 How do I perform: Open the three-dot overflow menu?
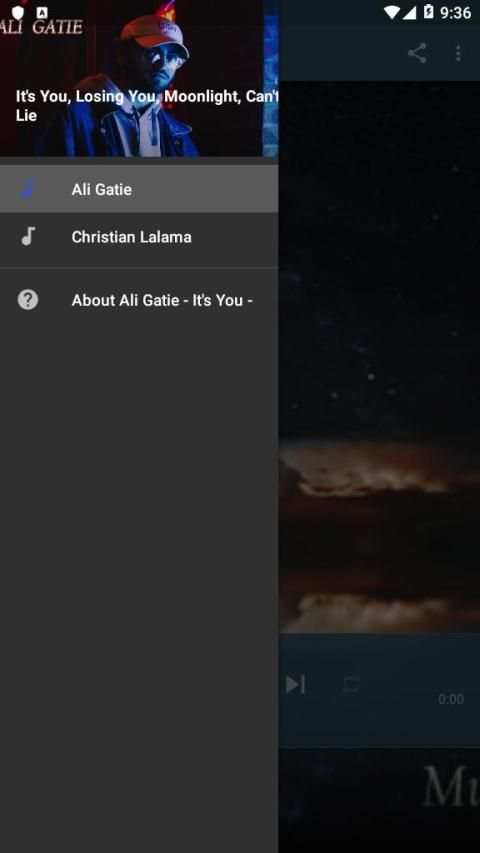[x=458, y=53]
